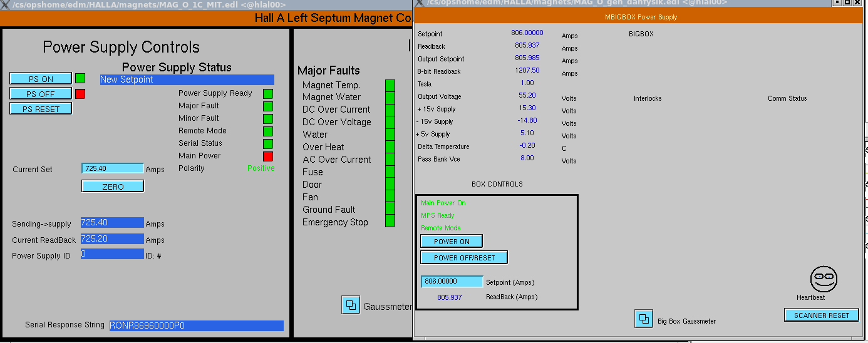Click the Current ReadBack value 725.20
The width and height of the screenshot is (868, 343).
[x=112, y=239]
